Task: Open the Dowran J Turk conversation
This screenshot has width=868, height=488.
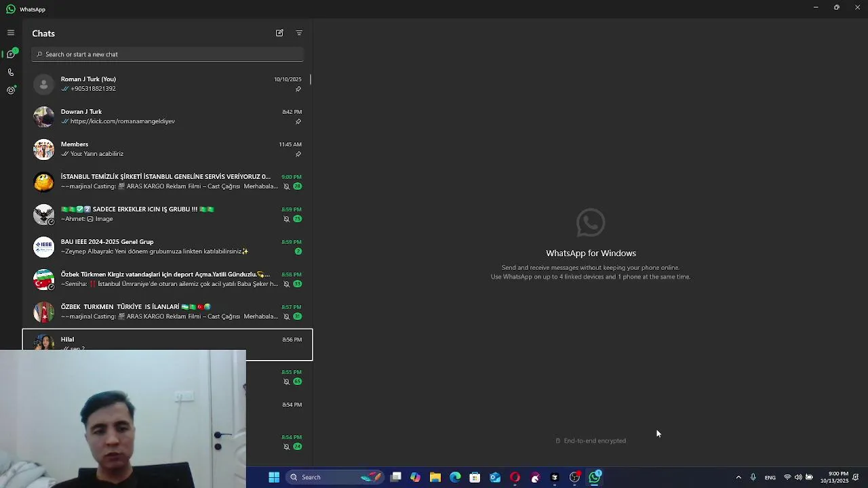Action: 167,117
